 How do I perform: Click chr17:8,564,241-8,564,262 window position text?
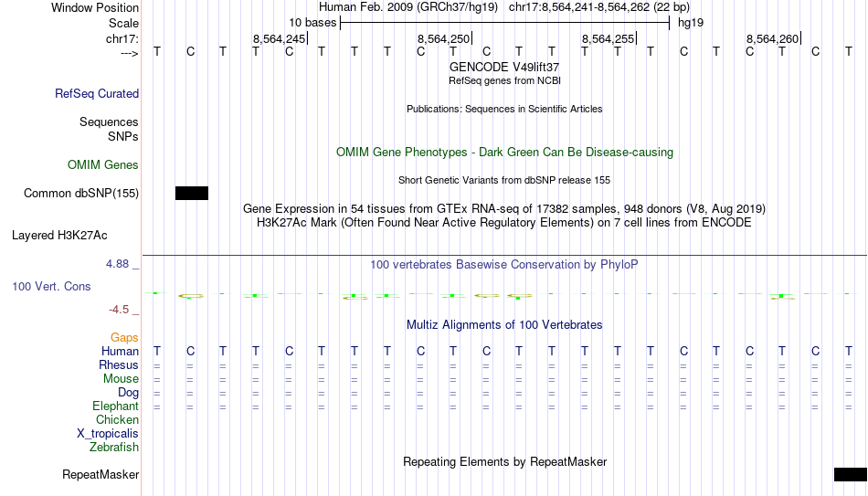coord(599,7)
